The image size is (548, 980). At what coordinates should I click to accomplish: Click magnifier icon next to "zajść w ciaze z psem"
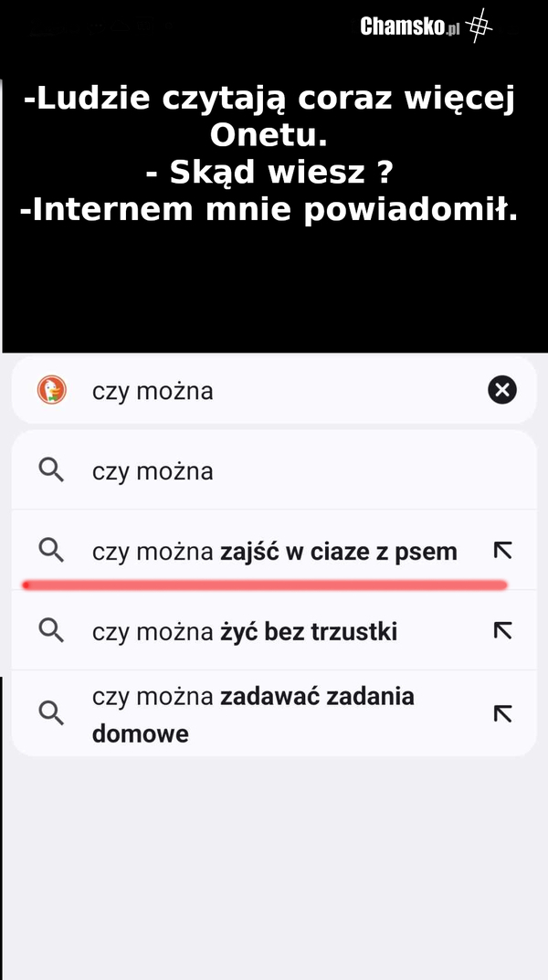pyautogui.click(x=51, y=551)
